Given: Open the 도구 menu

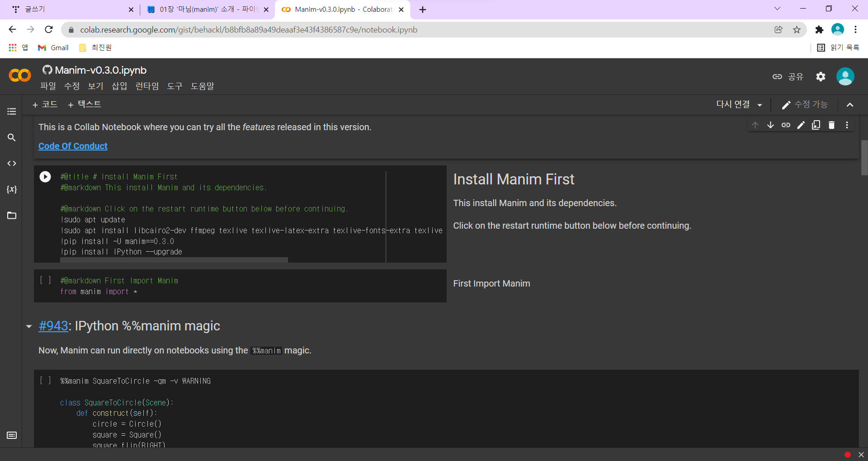Looking at the screenshot, I should pos(175,86).
